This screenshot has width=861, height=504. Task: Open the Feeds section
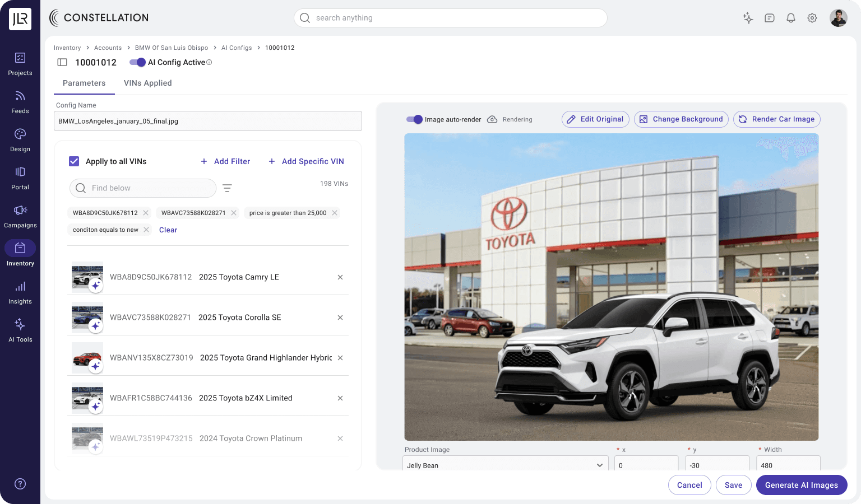[x=20, y=102]
